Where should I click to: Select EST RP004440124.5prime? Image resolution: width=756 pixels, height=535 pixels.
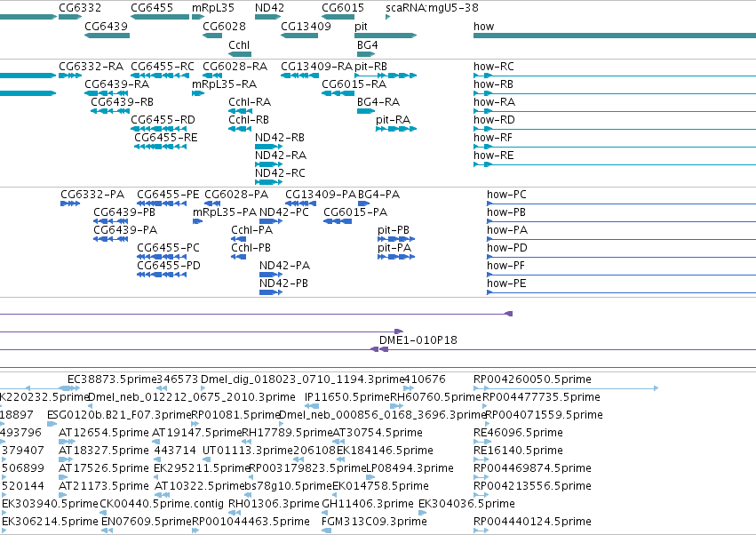pos(532,522)
